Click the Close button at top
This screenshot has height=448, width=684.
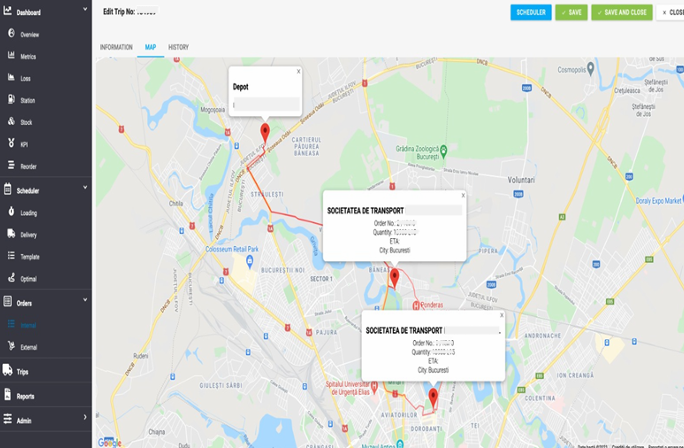tap(672, 12)
